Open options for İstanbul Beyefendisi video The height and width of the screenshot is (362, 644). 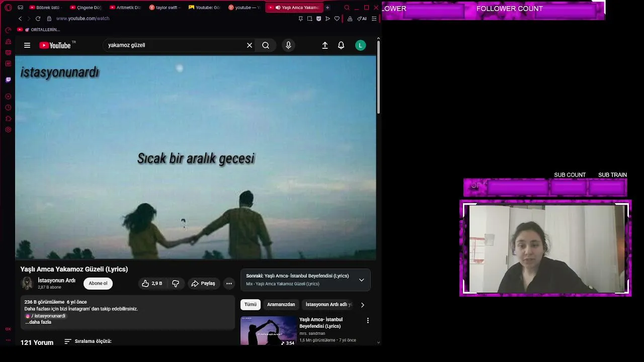368,320
